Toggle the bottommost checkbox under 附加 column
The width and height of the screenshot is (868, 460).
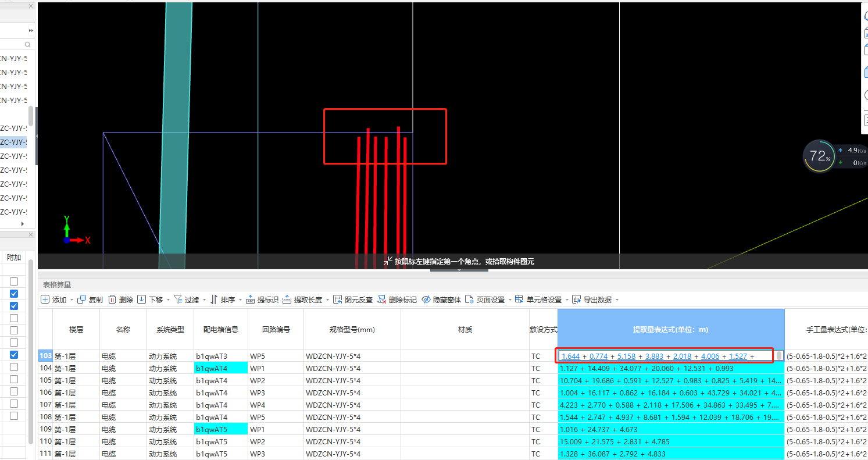click(14, 416)
